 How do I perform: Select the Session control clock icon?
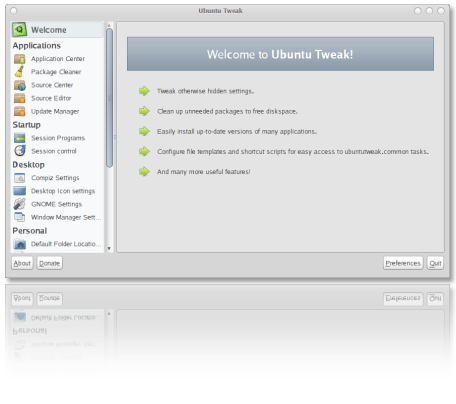[x=20, y=151]
